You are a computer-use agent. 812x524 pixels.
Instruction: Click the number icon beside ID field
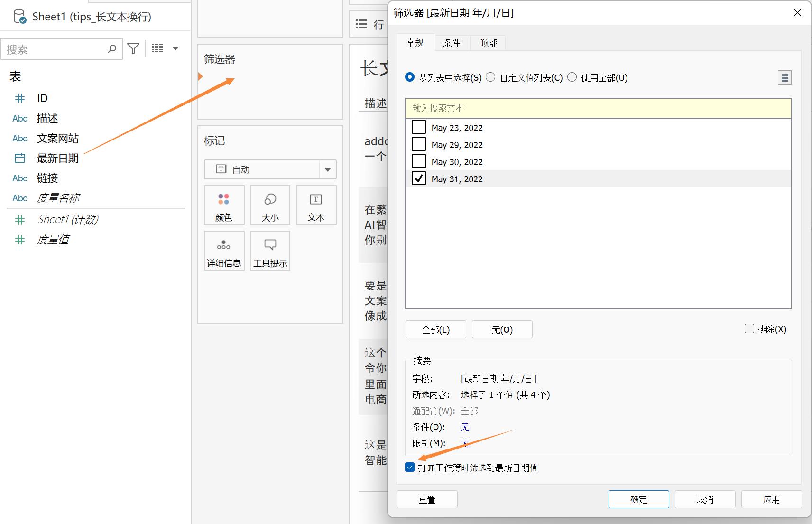20,98
